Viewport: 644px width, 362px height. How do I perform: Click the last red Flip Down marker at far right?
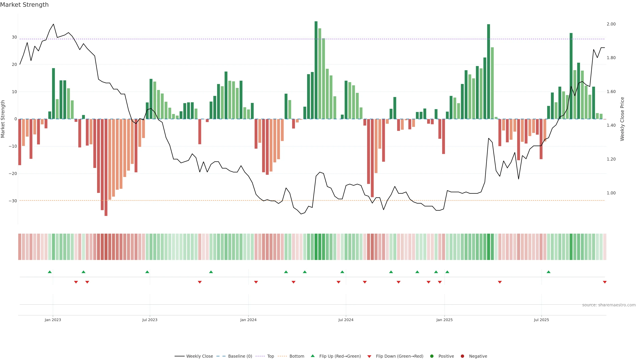(604, 282)
